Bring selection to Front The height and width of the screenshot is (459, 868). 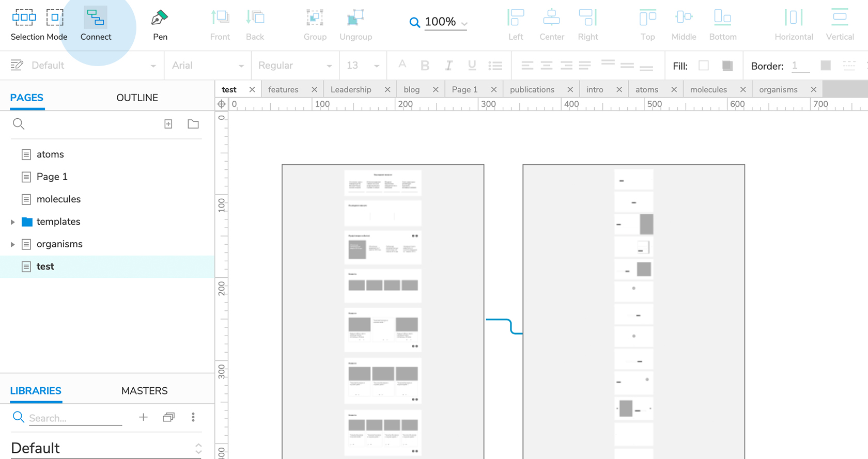(x=220, y=24)
